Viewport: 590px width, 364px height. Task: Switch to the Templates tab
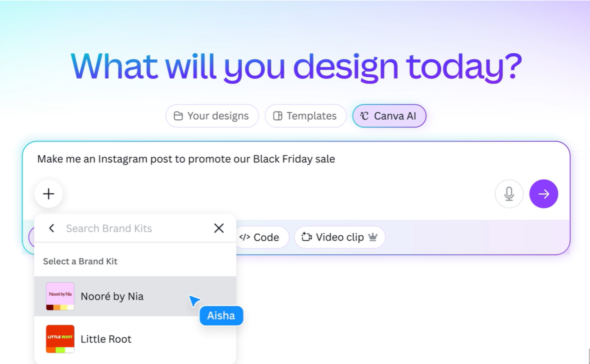coord(305,115)
